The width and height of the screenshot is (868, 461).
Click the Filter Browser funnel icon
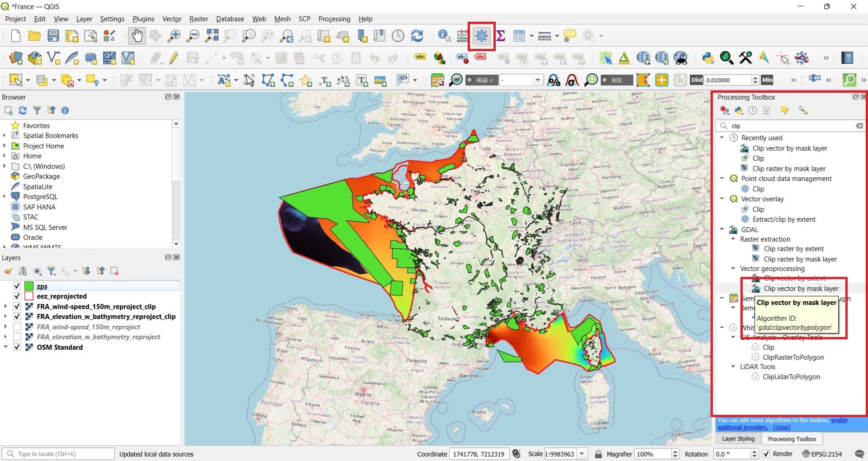click(37, 110)
